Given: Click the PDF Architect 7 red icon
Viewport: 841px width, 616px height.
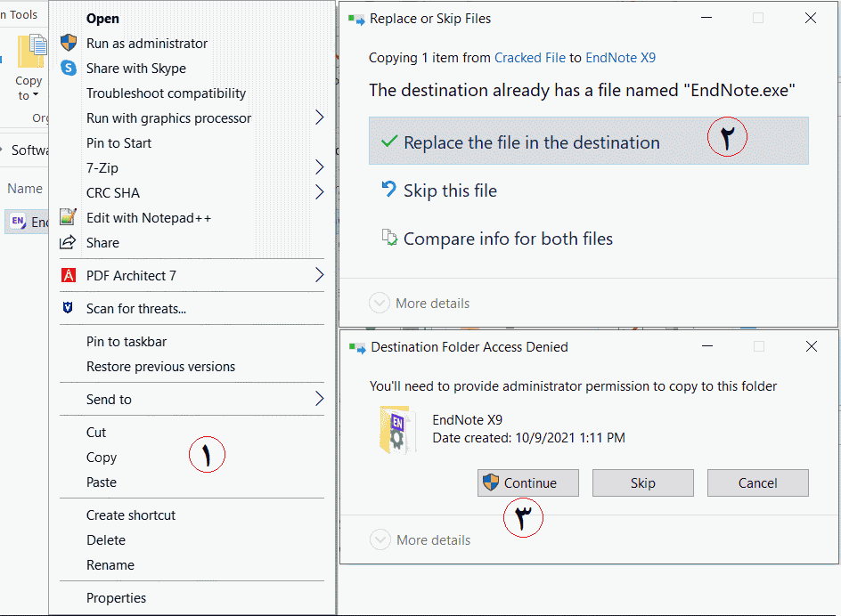Looking at the screenshot, I should 68,275.
